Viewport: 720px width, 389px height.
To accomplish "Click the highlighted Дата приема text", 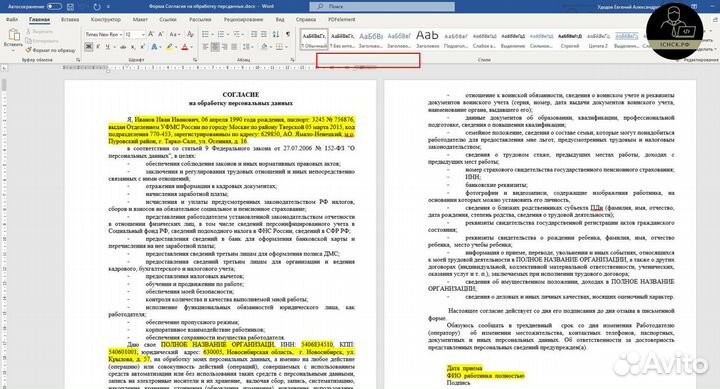I will [464, 368].
